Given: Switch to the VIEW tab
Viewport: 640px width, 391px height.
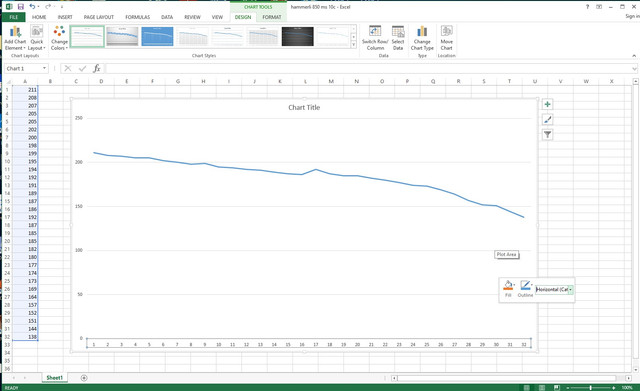Looking at the screenshot, I should pos(217,17).
